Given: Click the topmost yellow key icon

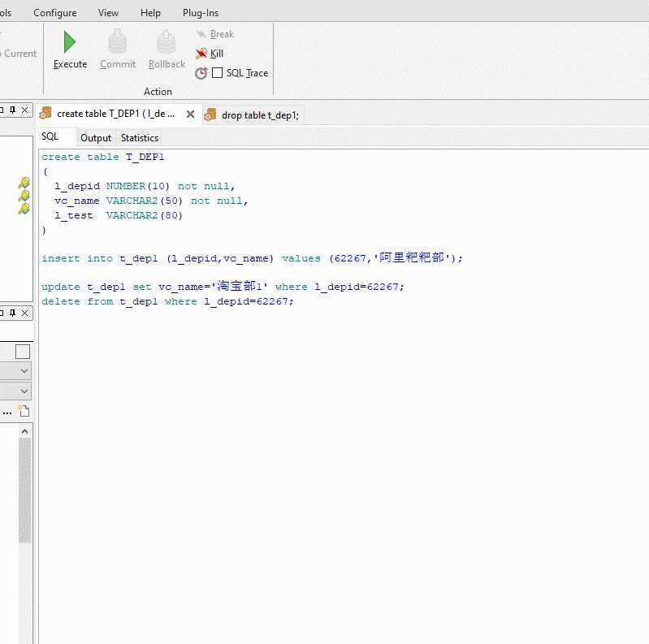Looking at the screenshot, I should pos(24,183).
